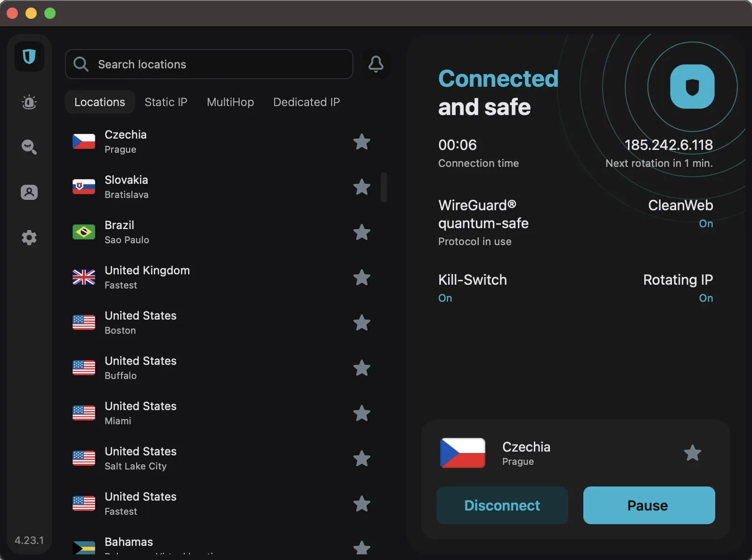The height and width of the screenshot is (560, 752).
Task: Favorite United States Salt Lake City star
Action: (x=362, y=458)
